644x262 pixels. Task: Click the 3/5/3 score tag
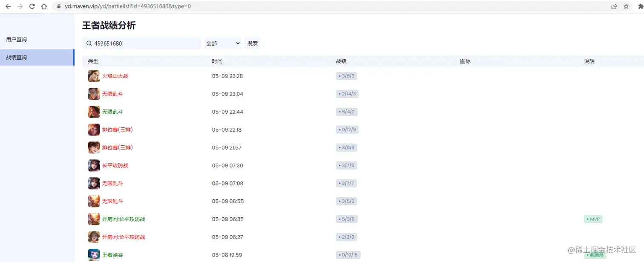[346, 201]
